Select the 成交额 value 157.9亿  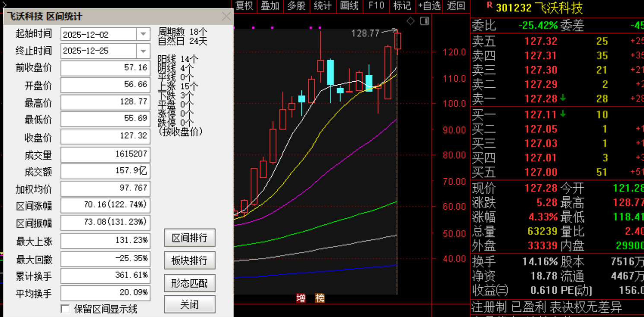click(105, 171)
